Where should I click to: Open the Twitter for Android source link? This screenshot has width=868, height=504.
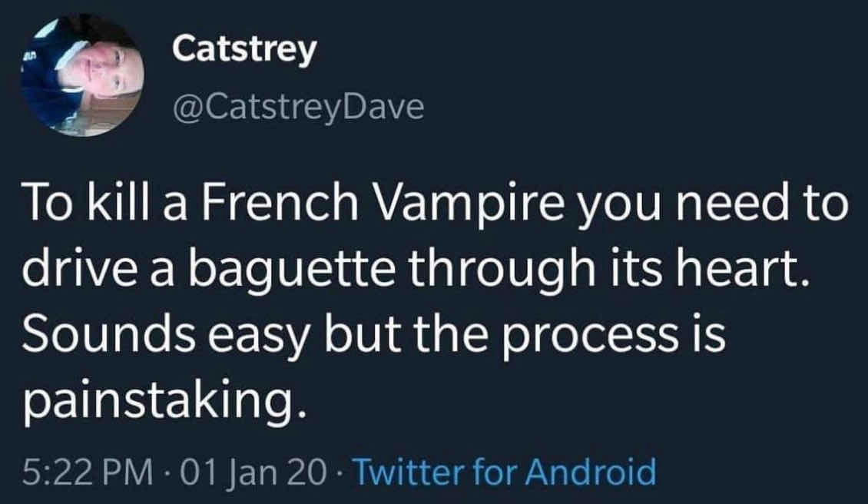click(x=504, y=472)
